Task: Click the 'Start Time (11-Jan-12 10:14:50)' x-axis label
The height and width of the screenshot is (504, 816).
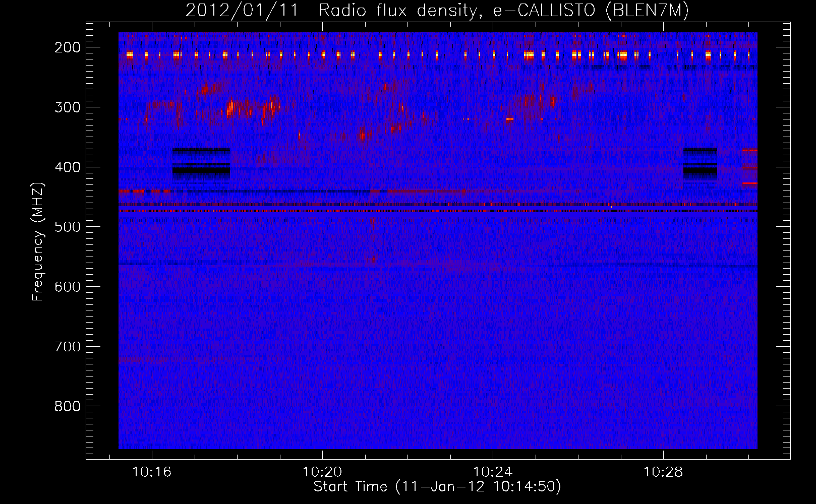Action: [437, 487]
